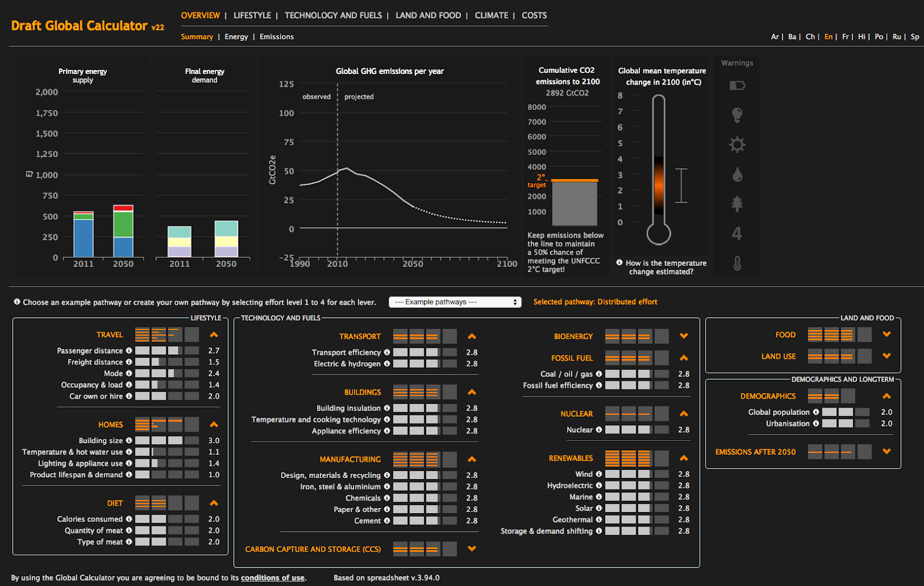The image size is (924, 586).
Task: Expand the Carbon Capture and Storage group
Action: point(472,549)
